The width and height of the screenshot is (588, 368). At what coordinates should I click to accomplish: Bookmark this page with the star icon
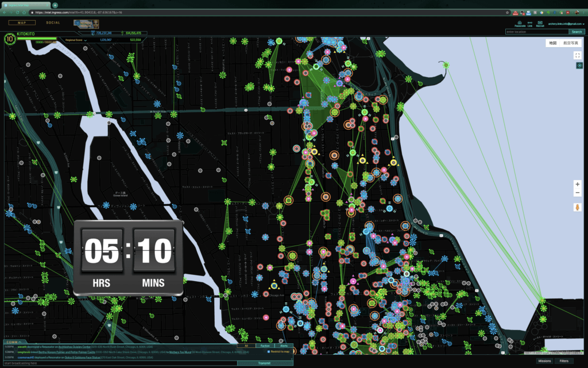[x=508, y=13]
